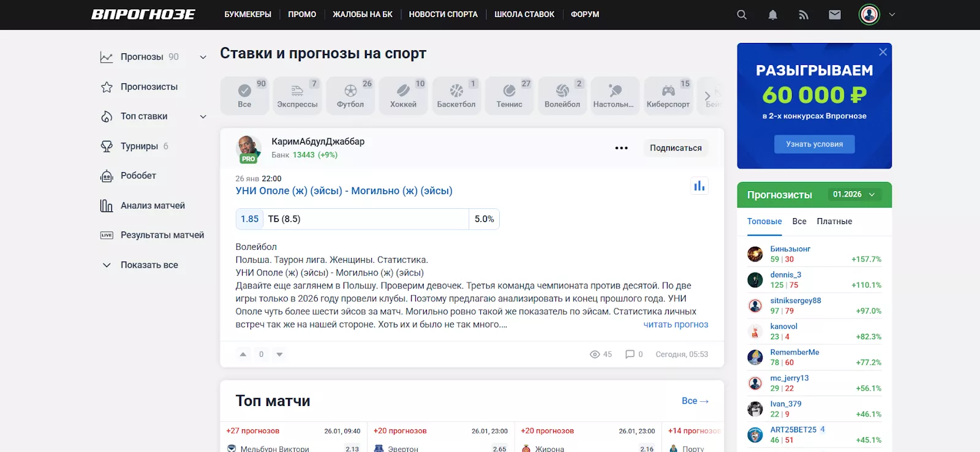Open Турниры trophy sidebar item
The image size is (980, 452).
(x=134, y=146)
